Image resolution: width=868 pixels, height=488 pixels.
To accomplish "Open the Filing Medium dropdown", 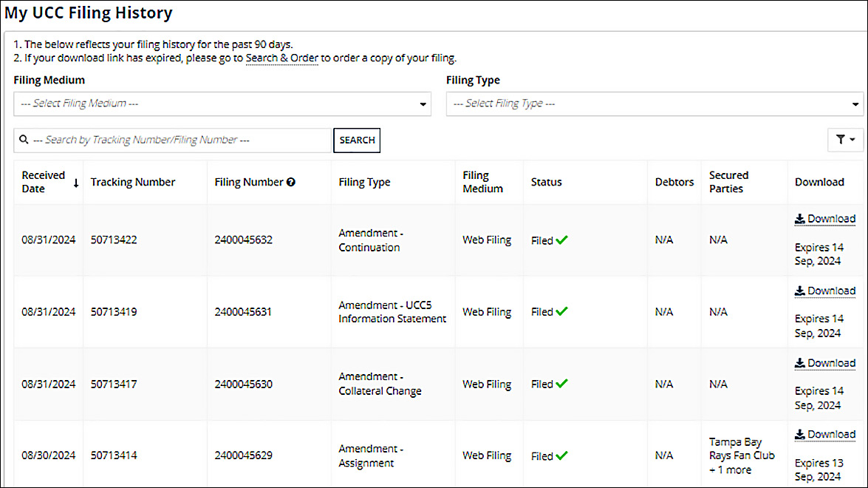I will pos(222,104).
